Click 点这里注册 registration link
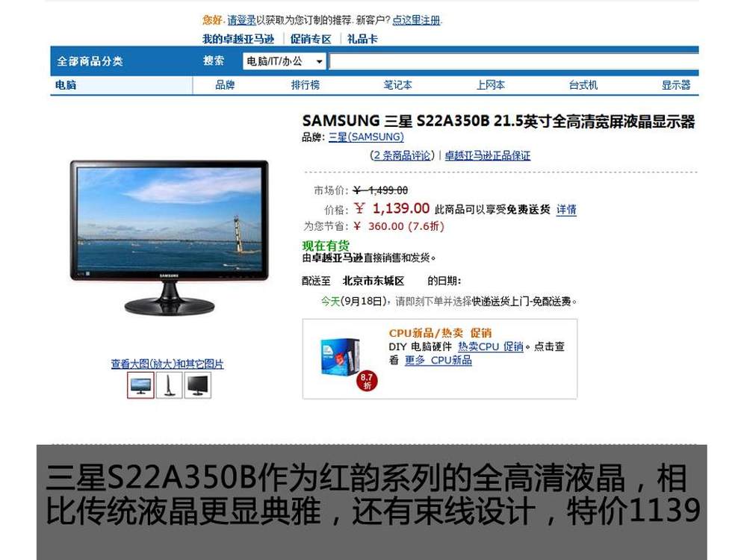This screenshot has width=747, height=560. click(x=416, y=20)
